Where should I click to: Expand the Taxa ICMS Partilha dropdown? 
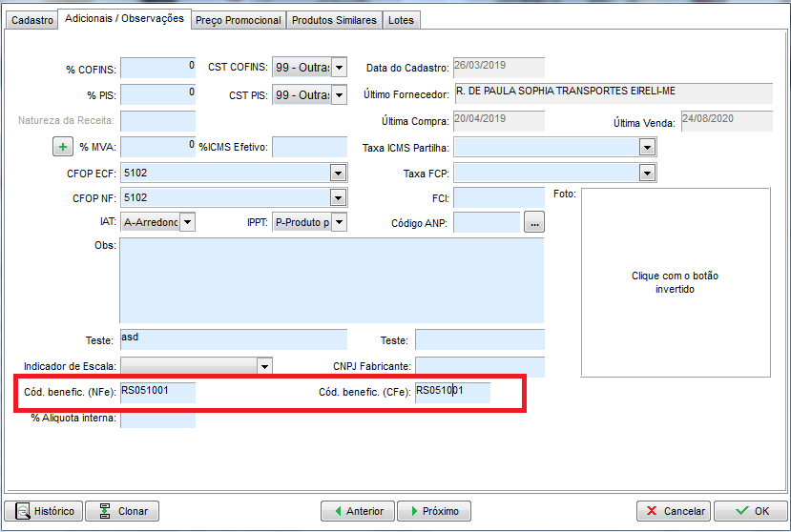pos(647,148)
